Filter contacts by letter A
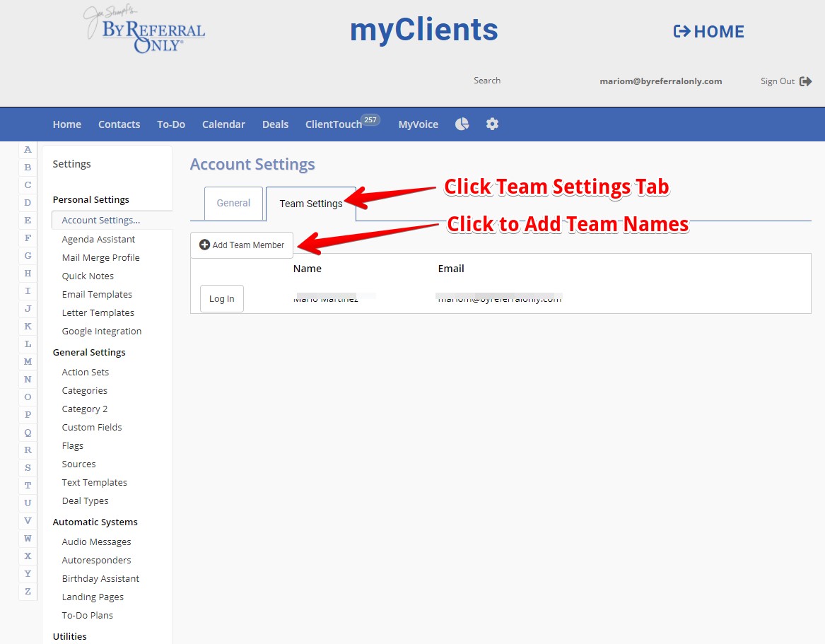The width and height of the screenshot is (825, 644). coord(28,150)
